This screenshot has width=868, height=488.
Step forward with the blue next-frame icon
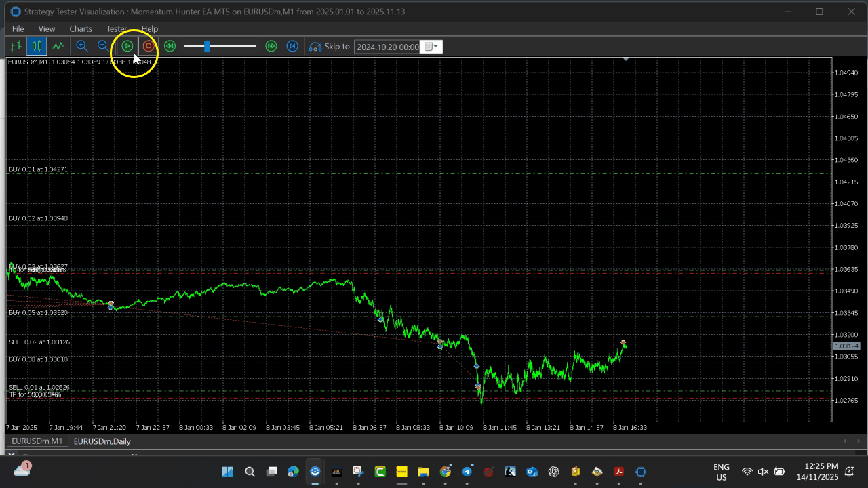[x=292, y=46]
